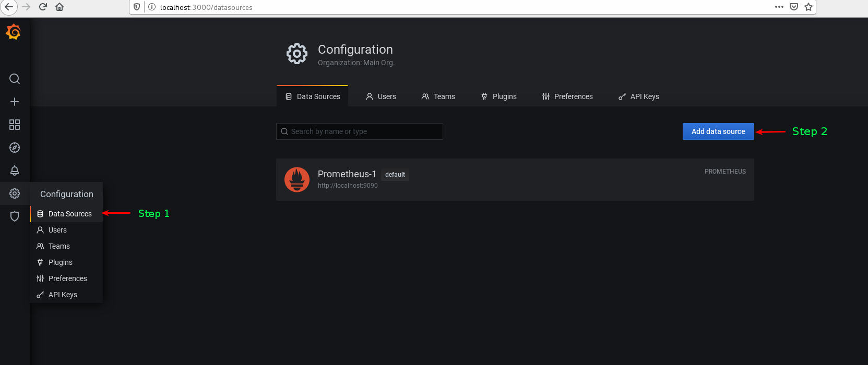Select Preferences in Configuration flyout menu
This screenshot has width=868, height=365.
pyautogui.click(x=67, y=278)
